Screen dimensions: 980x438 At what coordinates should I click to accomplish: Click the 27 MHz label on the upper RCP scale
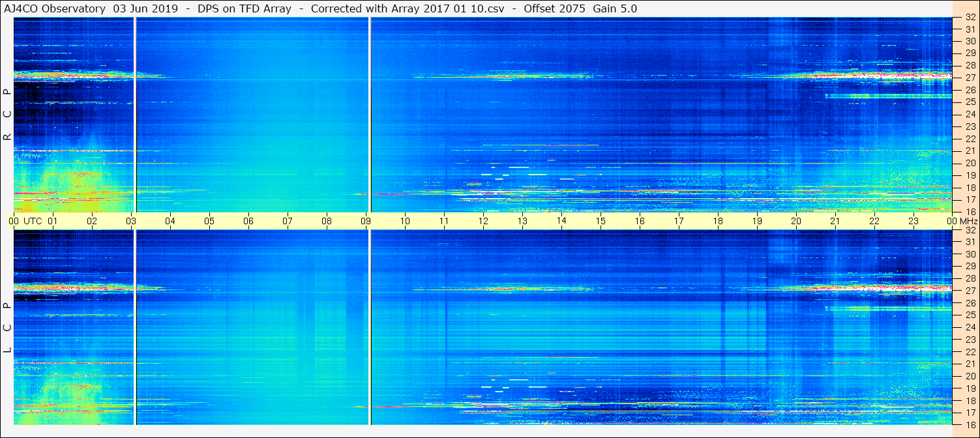pyautogui.click(x=970, y=77)
